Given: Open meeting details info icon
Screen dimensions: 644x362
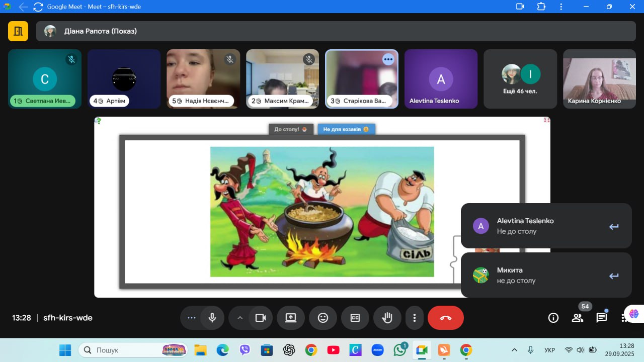Looking at the screenshot, I should 553,318.
